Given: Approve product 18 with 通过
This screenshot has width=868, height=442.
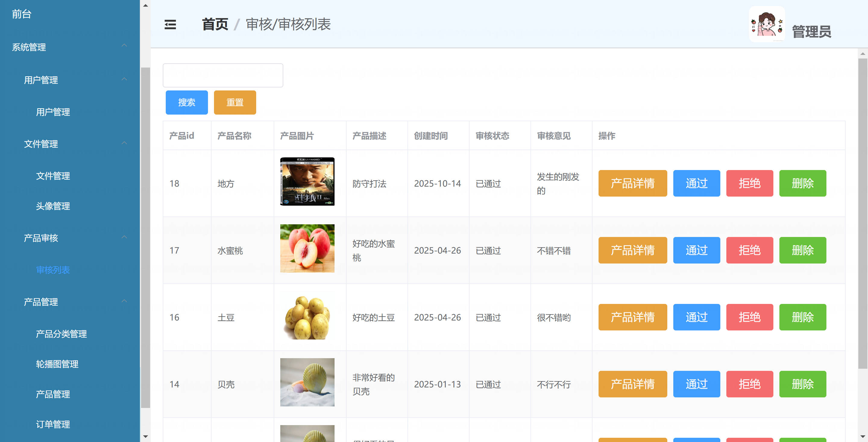Looking at the screenshot, I should point(697,183).
